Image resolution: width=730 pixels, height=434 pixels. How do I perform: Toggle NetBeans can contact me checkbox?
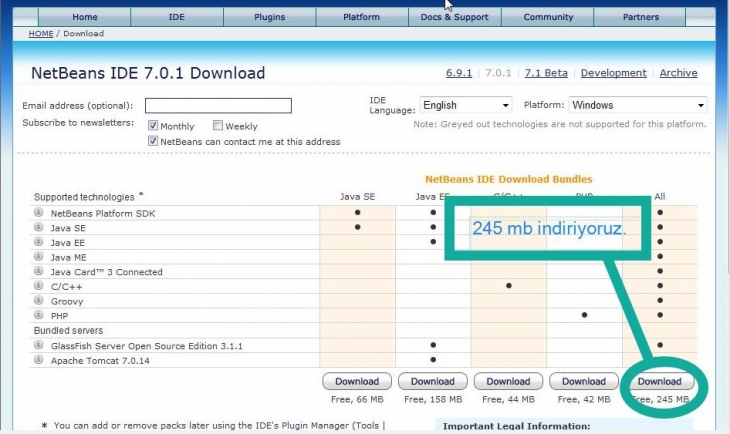coord(154,142)
